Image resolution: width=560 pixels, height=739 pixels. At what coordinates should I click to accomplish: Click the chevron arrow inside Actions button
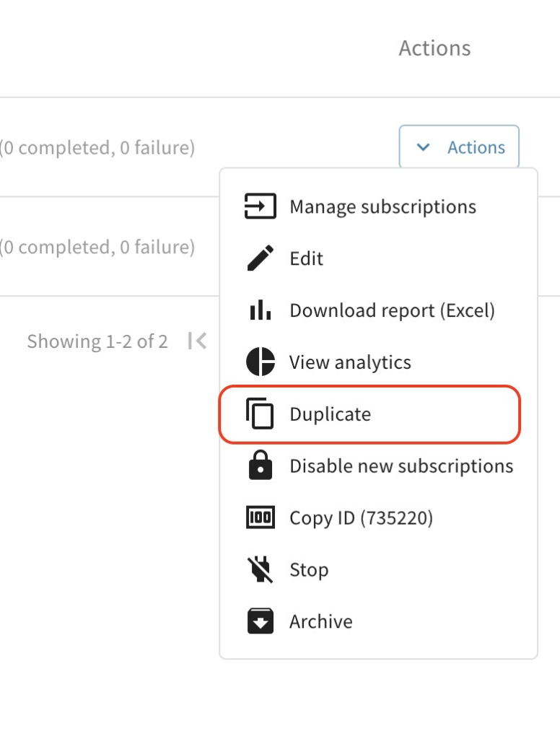(x=424, y=147)
